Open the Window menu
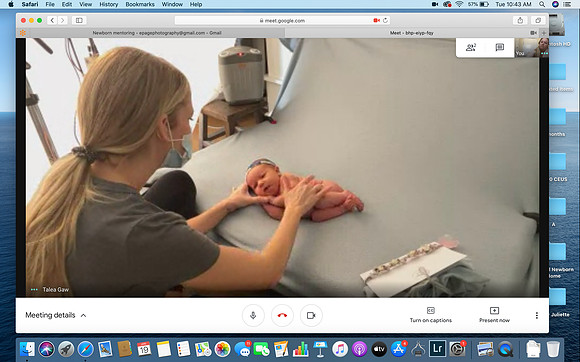The width and height of the screenshot is (580, 362). (172, 4)
